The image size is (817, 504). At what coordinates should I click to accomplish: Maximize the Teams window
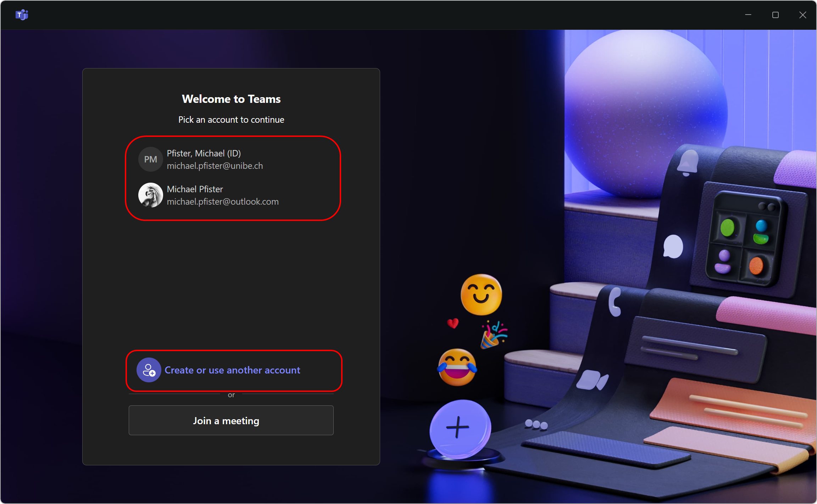point(776,15)
